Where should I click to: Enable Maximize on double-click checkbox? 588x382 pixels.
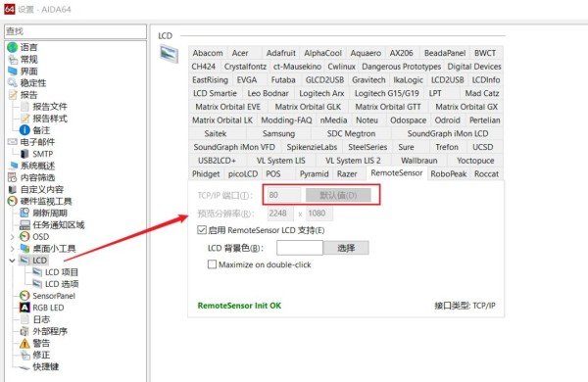pos(212,264)
